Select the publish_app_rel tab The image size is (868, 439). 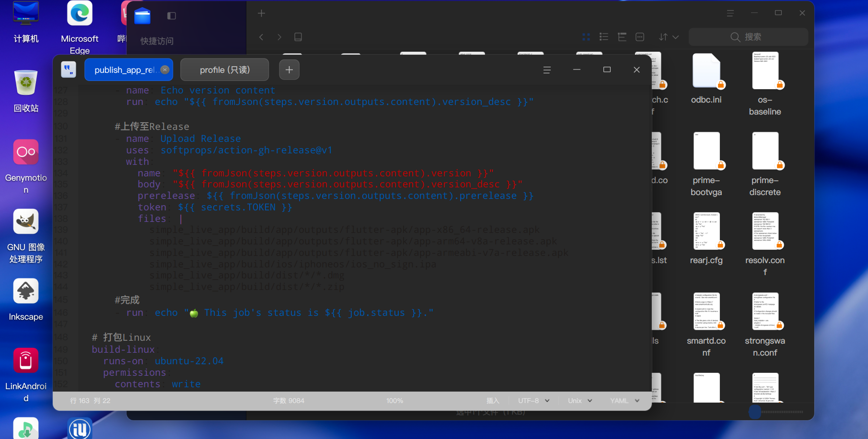pos(124,70)
